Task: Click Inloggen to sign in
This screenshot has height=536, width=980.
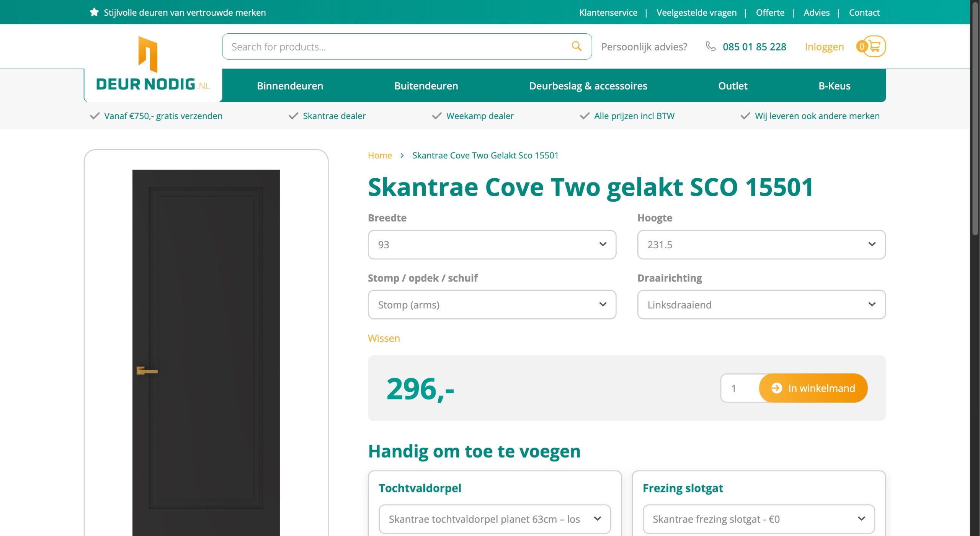Action: click(x=824, y=47)
